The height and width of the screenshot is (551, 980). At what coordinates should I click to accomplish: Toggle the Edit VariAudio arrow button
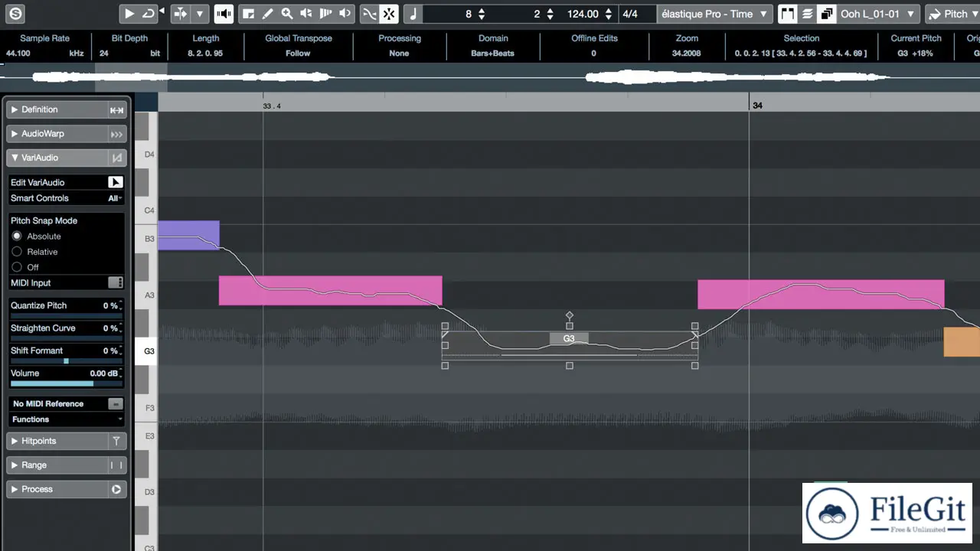coord(115,182)
